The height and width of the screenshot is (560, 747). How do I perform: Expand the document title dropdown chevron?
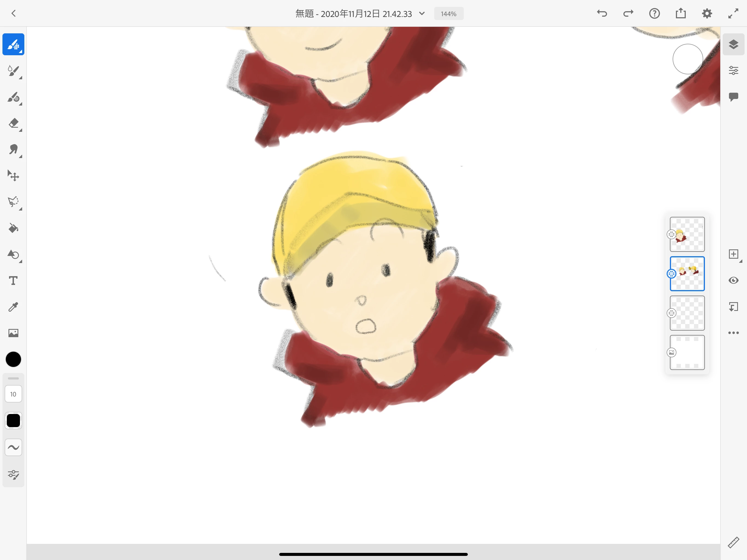tap(422, 13)
